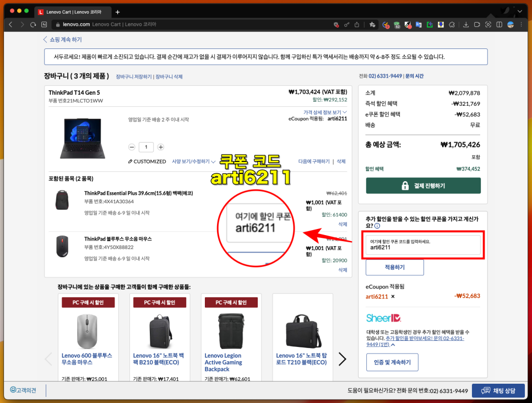Click the SheerID student discount link
The image size is (532, 403).
415,341
